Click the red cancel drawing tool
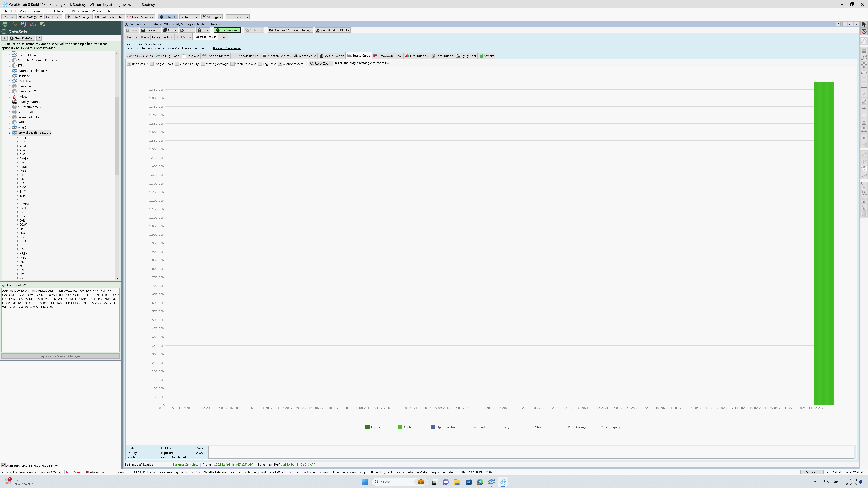 (x=864, y=31)
